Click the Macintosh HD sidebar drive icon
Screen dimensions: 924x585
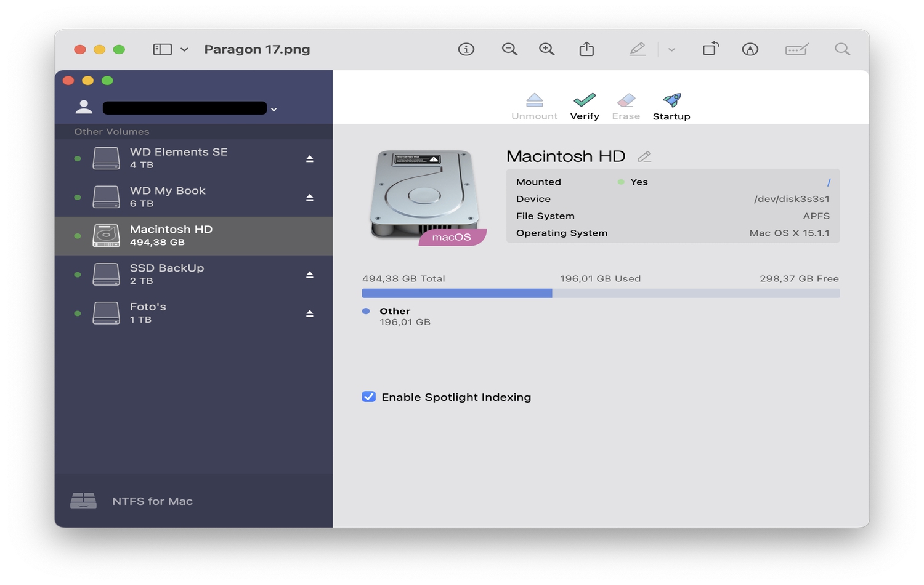(106, 235)
